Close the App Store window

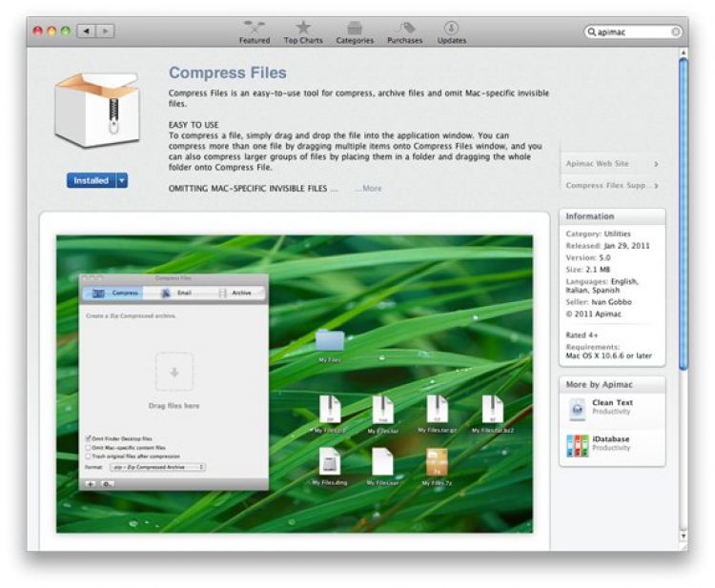38,31
